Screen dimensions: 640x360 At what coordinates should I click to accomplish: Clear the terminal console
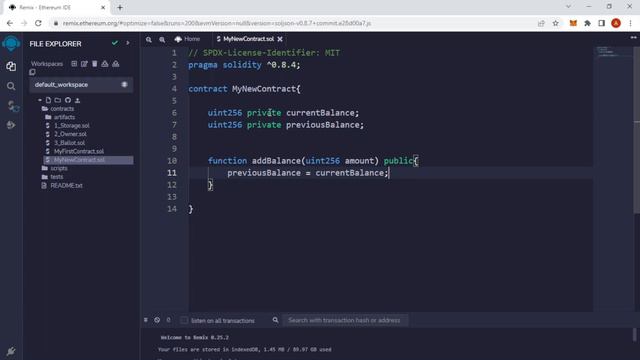(x=157, y=320)
